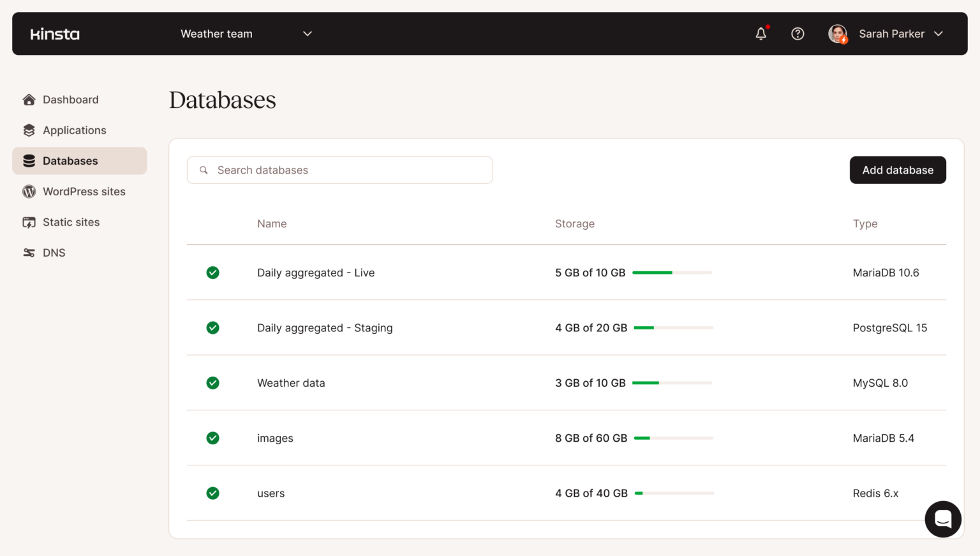The image size is (980, 556).
Task: Navigate to WordPress sites
Action: (x=84, y=192)
